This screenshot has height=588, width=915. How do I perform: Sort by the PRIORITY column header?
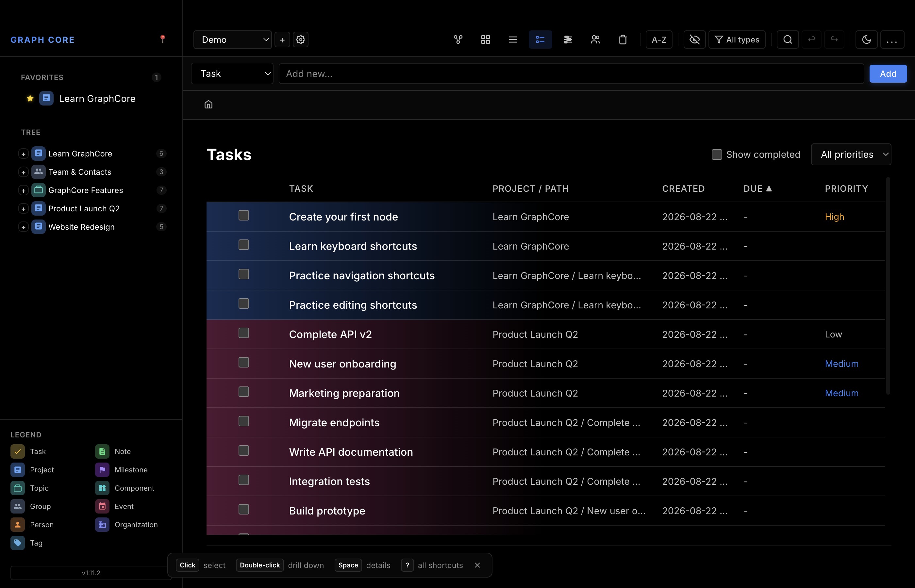tap(846, 188)
